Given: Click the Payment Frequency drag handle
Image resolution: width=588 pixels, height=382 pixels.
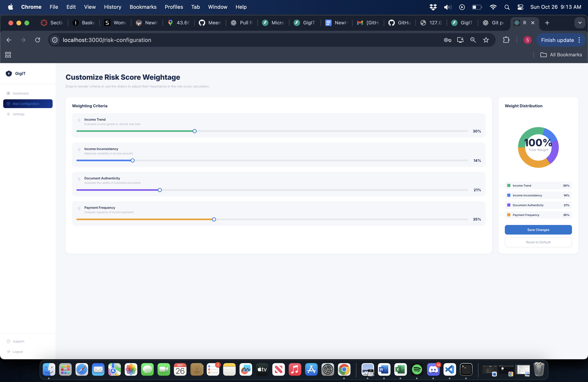Looking at the screenshot, I should tap(79, 208).
